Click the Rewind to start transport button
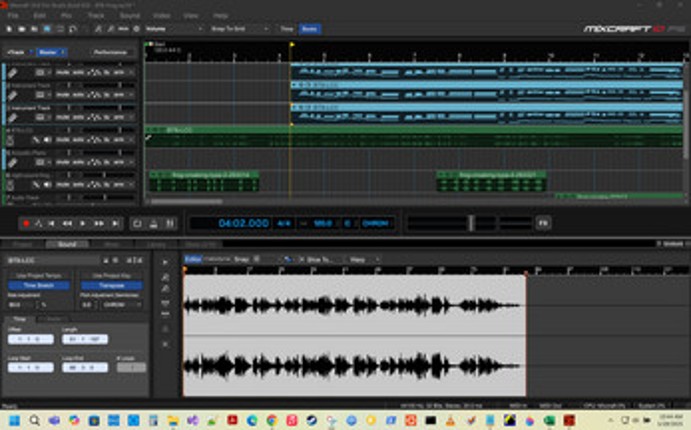The height and width of the screenshot is (430, 691). pyautogui.click(x=53, y=223)
